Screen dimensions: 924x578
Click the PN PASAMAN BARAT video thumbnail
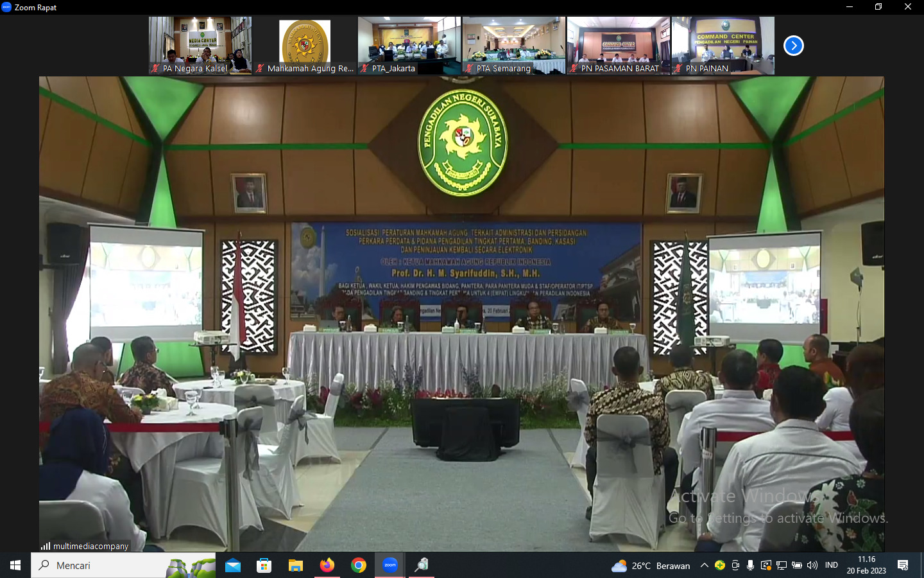pyautogui.click(x=619, y=45)
